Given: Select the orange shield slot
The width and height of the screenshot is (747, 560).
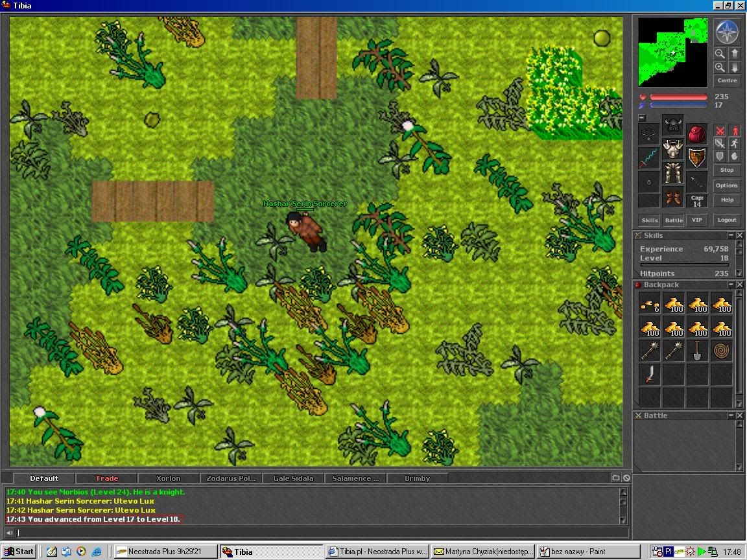Looking at the screenshot, I should coord(697,157).
